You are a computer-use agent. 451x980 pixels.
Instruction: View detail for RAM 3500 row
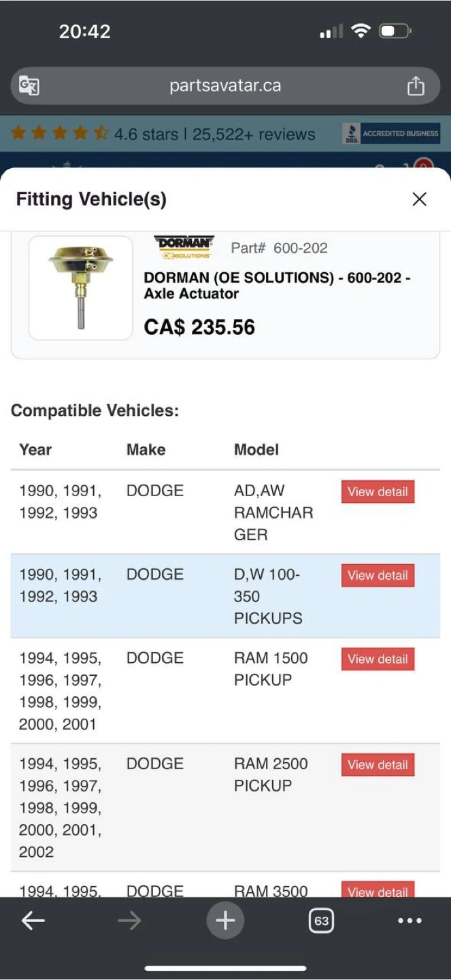click(378, 891)
